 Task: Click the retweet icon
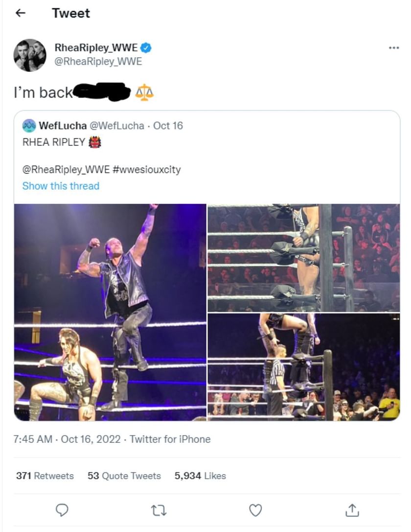(158, 511)
